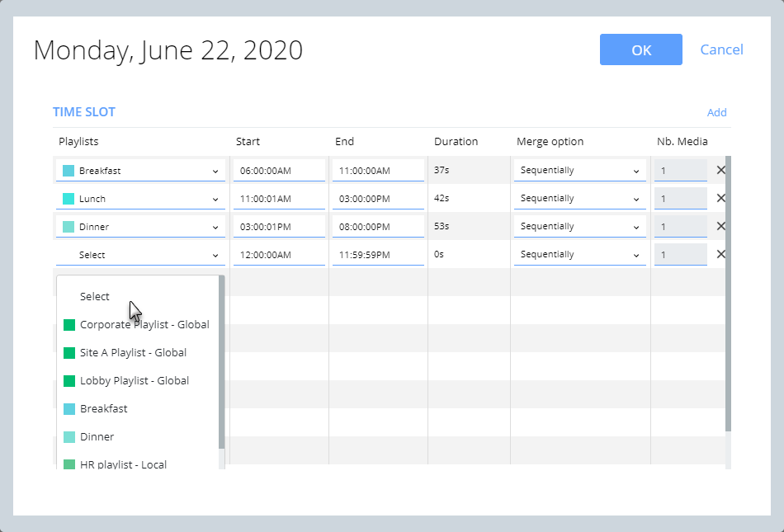Viewport: 784px width, 532px height.
Task: Click the green square beside Lobby Playlist - Global
Action: (68, 380)
